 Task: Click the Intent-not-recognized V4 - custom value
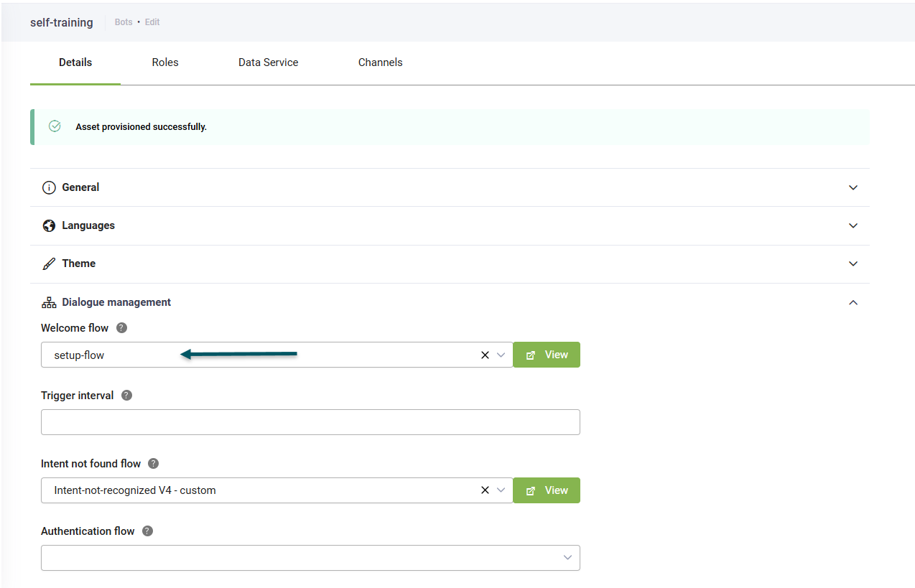coord(135,490)
